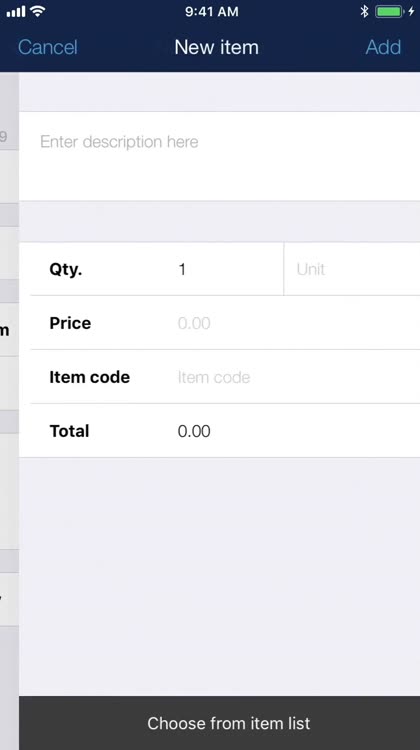Tap the battery indicator icon
The width and height of the screenshot is (420, 750).
pyautogui.click(x=389, y=11)
